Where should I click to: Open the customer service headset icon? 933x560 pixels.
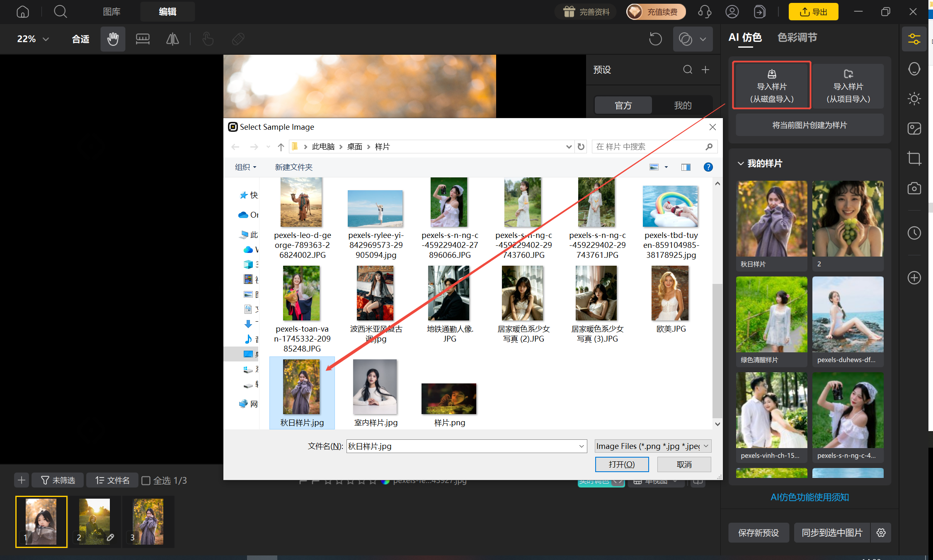click(705, 12)
